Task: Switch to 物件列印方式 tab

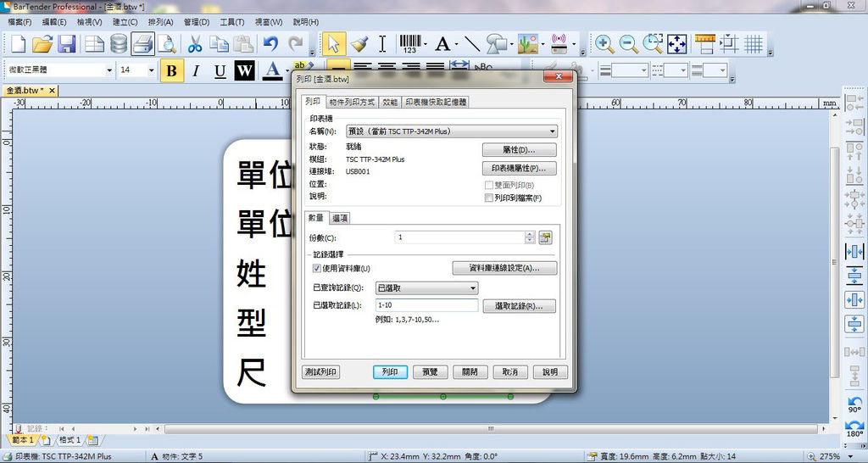Action: coord(352,102)
